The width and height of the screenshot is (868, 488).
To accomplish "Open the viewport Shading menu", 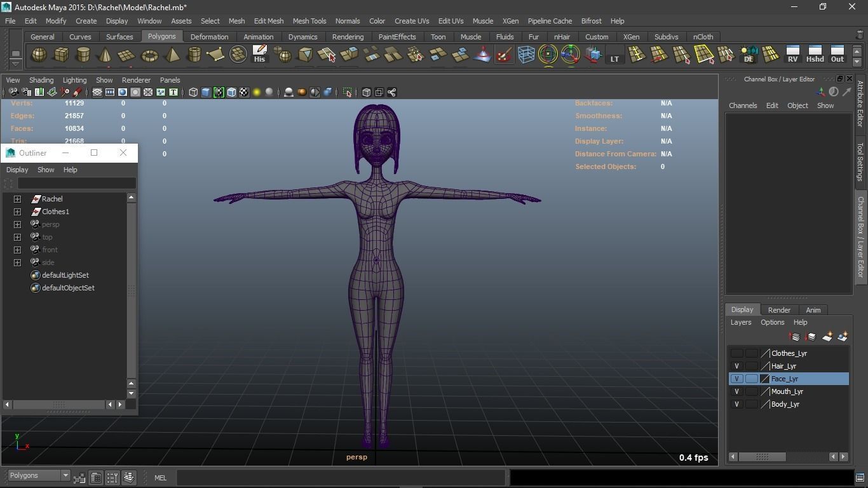I will pos(41,80).
